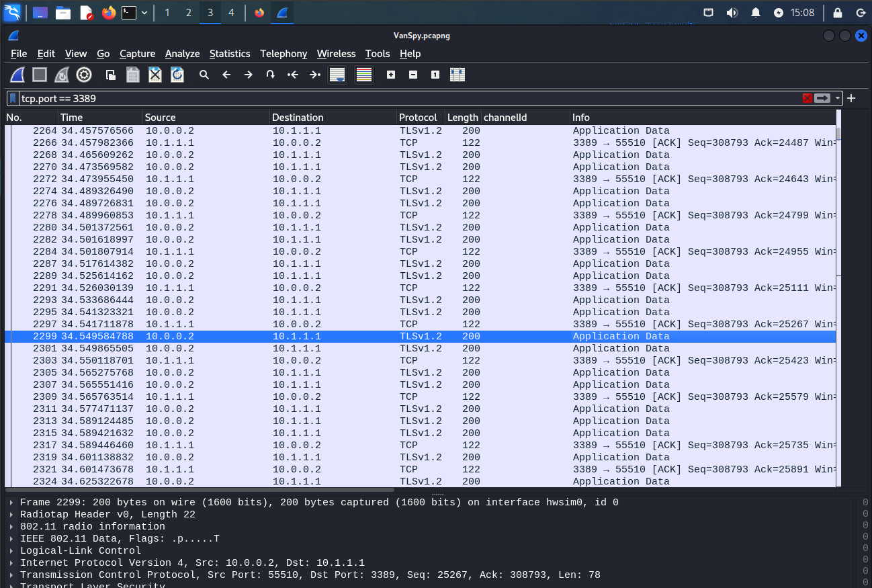Sort packets by the Length column header
The width and height of the screenshot is (872, 588).
[x=463, y=118]
